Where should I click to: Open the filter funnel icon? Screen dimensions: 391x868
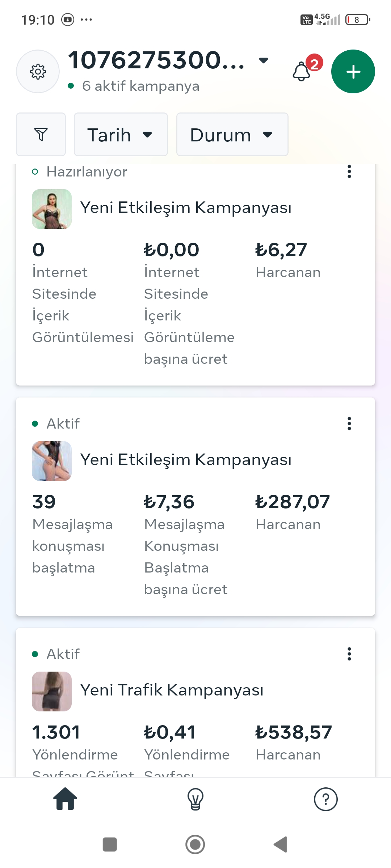[41, 134]
